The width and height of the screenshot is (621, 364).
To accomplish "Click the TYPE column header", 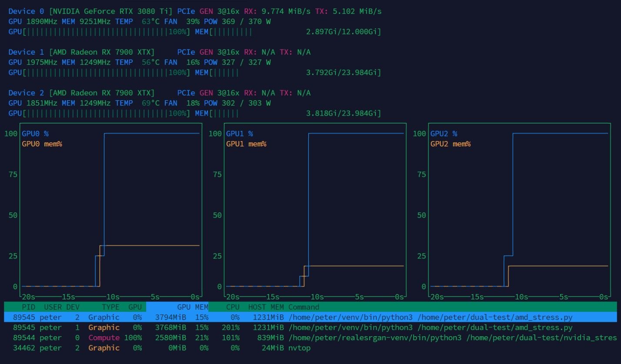I will [110, 307].
